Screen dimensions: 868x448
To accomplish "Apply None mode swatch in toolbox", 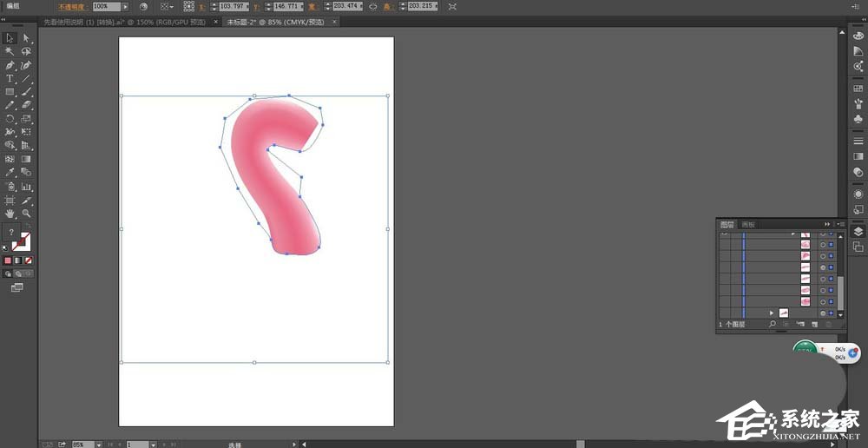I will [x=29, y=260].
